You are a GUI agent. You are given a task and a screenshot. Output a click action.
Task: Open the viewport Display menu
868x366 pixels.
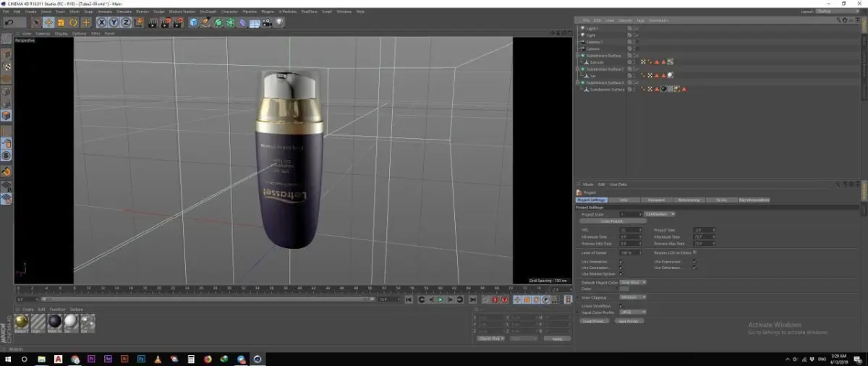tap(61, 33)
